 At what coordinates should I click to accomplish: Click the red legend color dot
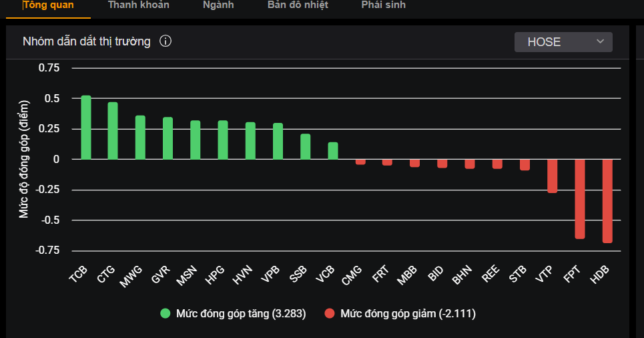coord(329,313)
